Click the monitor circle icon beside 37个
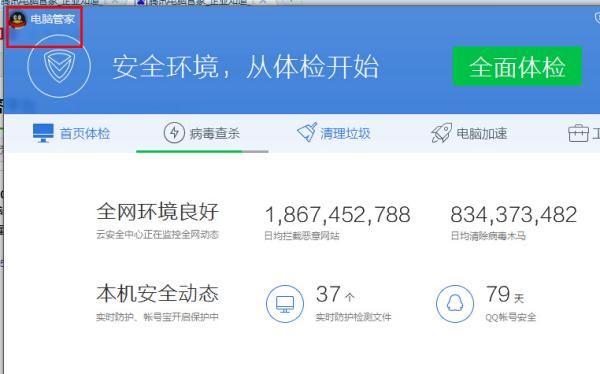 pos(285,304)
